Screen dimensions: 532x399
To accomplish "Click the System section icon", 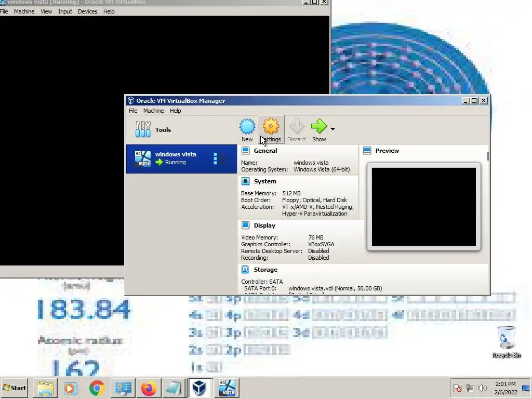I will click(x=246, y=181).
